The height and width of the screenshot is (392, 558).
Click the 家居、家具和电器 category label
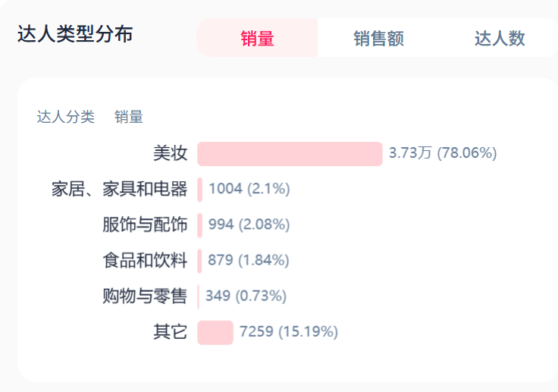pos(119,189)
